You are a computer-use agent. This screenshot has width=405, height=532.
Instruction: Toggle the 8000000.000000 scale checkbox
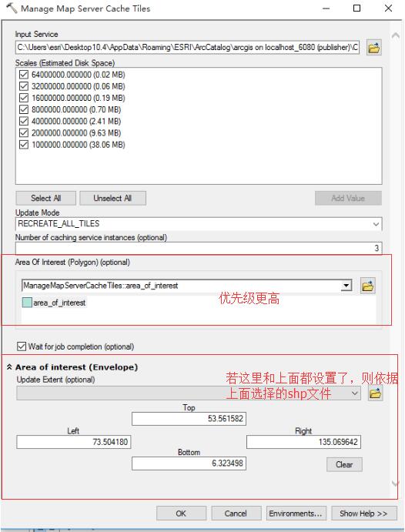[24, 109]
